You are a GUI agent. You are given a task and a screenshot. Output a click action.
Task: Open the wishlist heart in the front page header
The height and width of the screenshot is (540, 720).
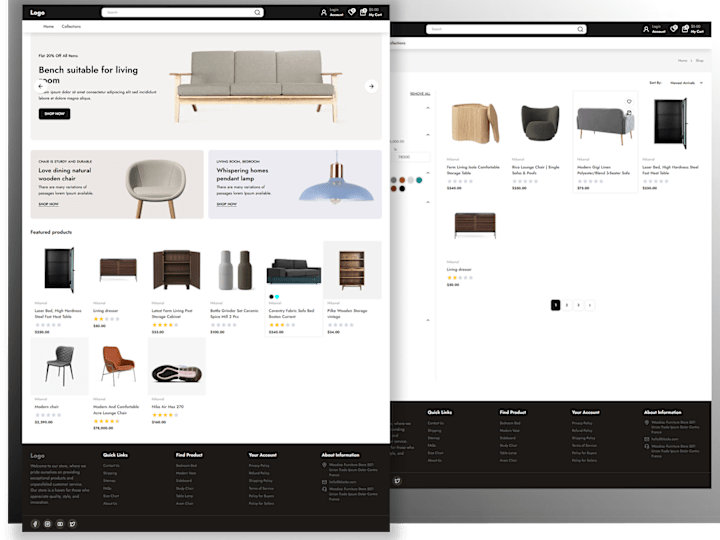352,12
